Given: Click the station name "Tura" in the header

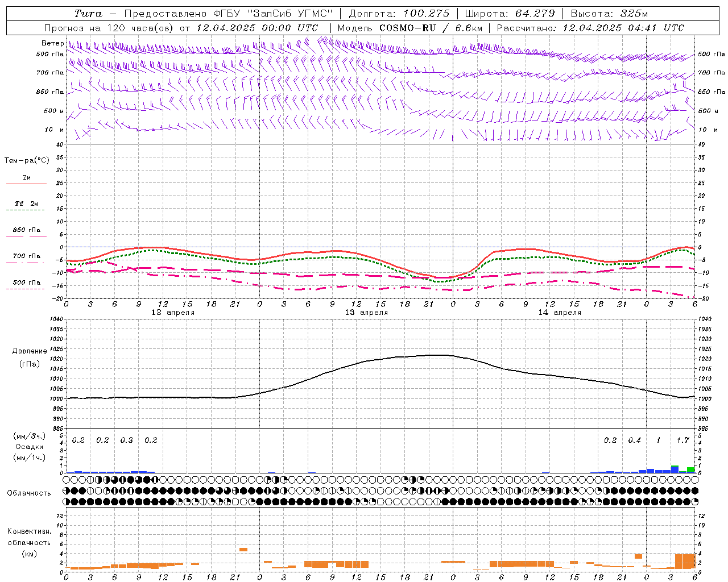Looking at the screenshot, I should 88,14.
